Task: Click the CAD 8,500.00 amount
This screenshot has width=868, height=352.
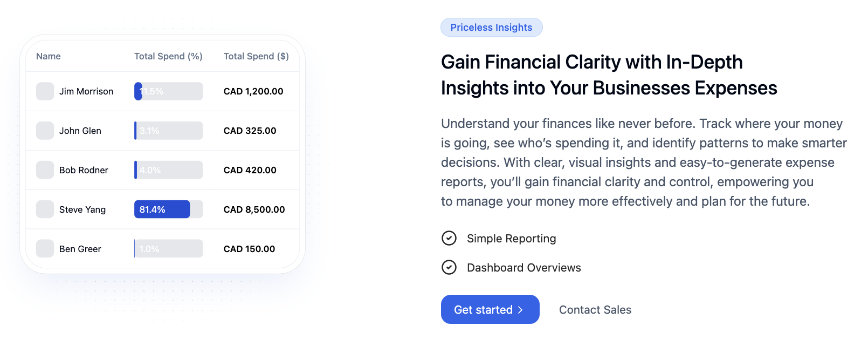Action: (x=254, y=209)
